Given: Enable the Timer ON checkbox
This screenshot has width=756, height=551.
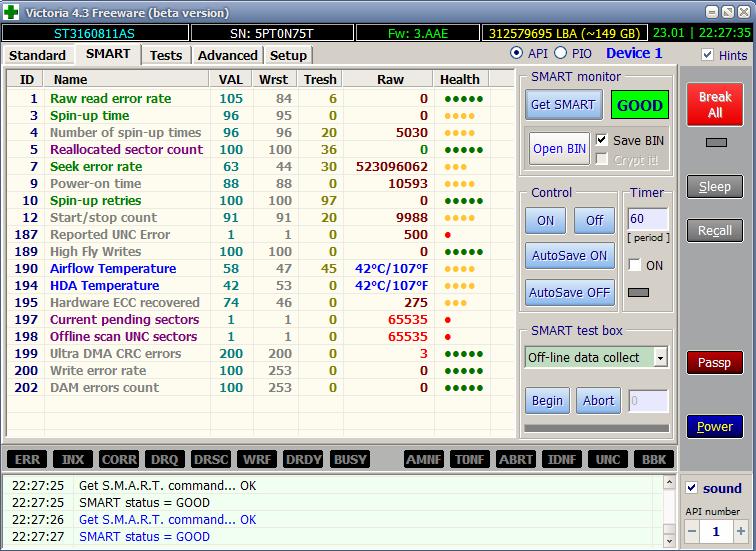Looking at the screenshot, I should pos(634,265).
